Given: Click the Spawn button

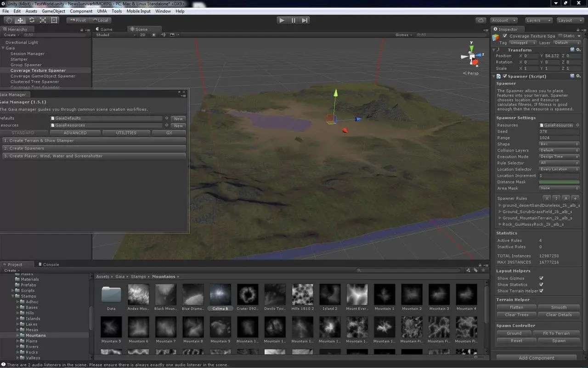Looking at the screenshot, I should tap(559, 341).
